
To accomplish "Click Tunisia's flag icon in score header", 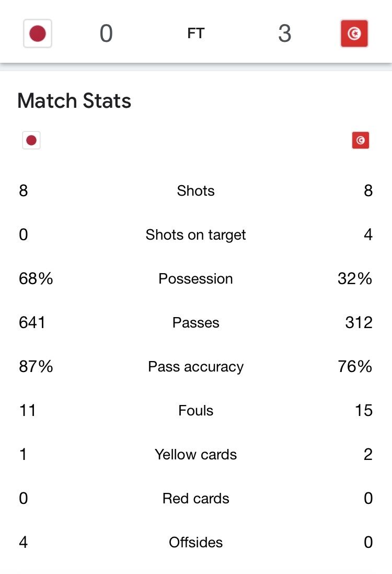I will 354,33.
